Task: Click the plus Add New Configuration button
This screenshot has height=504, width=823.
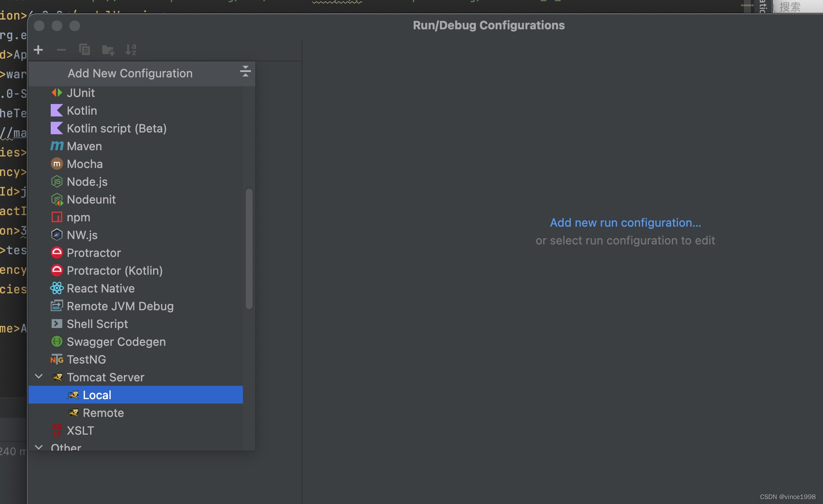Action: pos(39,50)
